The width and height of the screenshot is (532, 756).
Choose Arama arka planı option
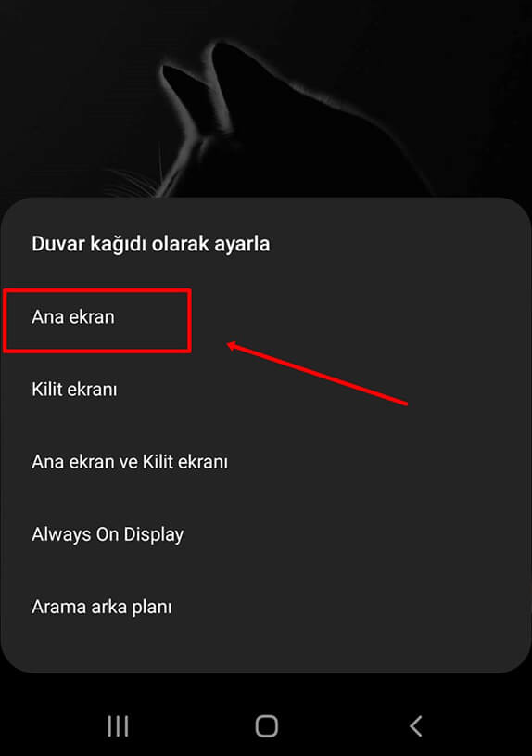pyautogui.click(x=102, y=607)
